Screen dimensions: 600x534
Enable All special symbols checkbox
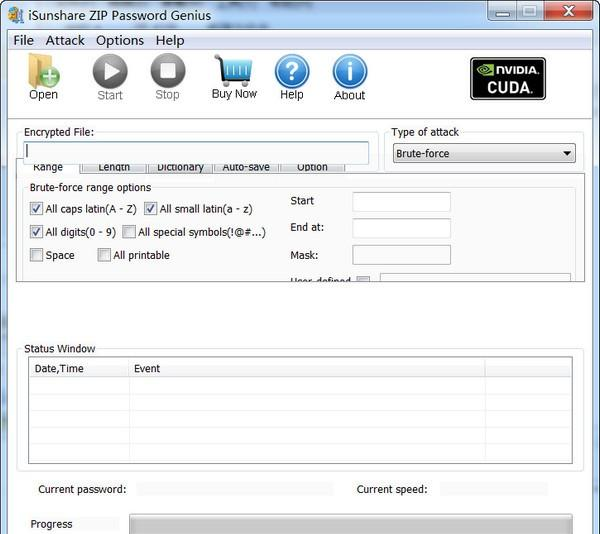[129, 232]
